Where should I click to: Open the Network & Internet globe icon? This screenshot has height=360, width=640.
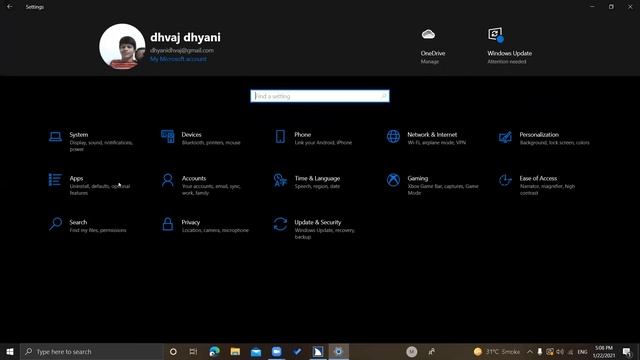click(393, 136)
